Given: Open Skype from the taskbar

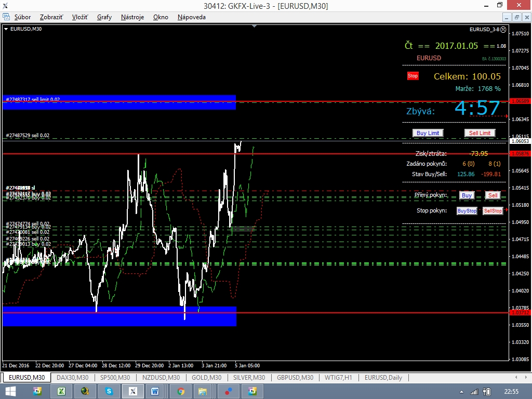Looking at the screenshot, I should (109, 391).
